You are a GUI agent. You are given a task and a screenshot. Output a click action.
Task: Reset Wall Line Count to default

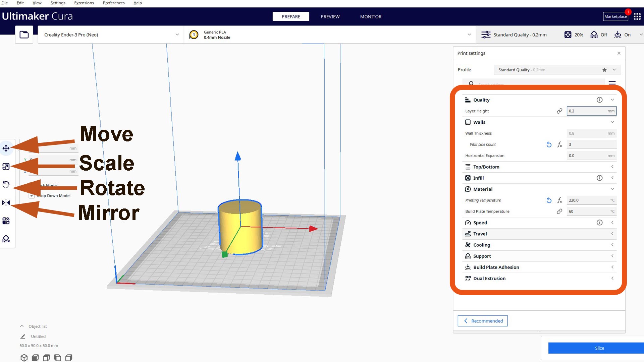(549, 144)
